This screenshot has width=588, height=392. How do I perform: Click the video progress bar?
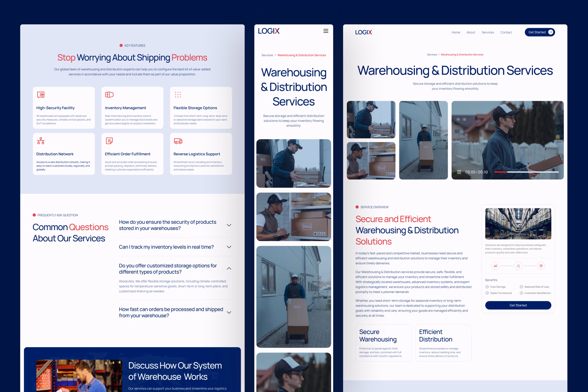click(526, 172)
